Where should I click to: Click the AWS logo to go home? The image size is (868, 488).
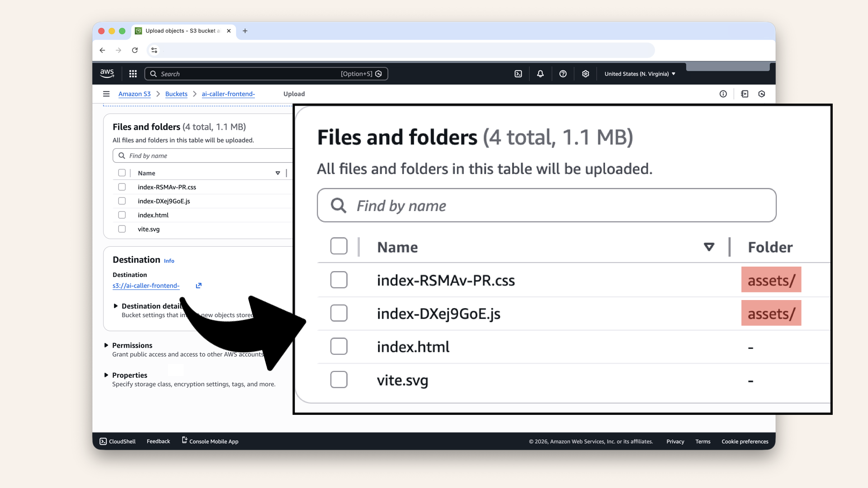pyautogui.click(x=107, y=73)
